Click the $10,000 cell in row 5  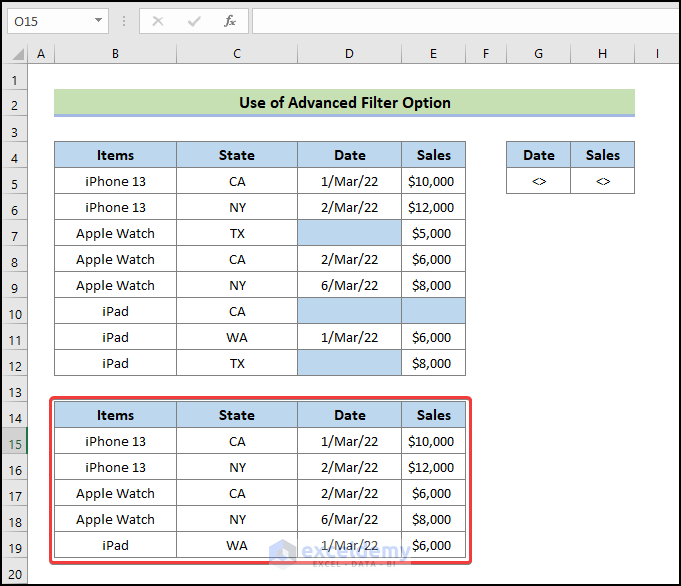(433, 181)
